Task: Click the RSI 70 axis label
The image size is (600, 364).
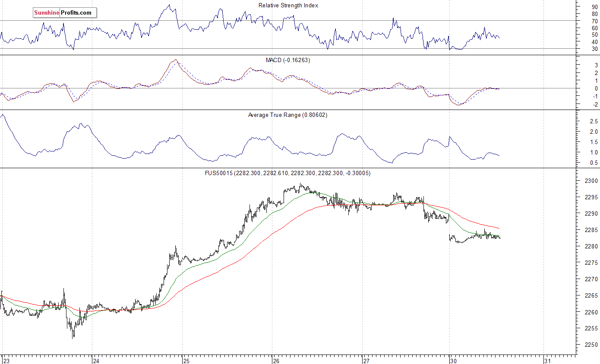Action: click(594, 21)
